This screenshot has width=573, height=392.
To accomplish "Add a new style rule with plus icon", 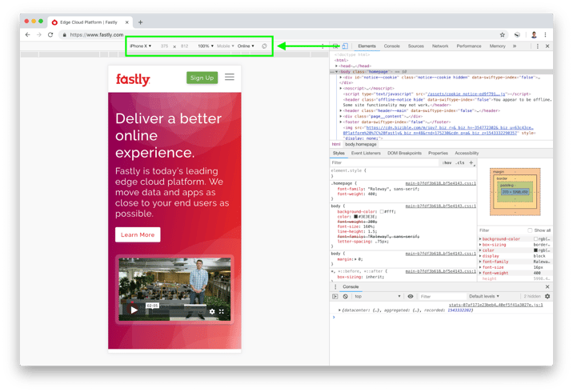I will [x=471, y=162].
